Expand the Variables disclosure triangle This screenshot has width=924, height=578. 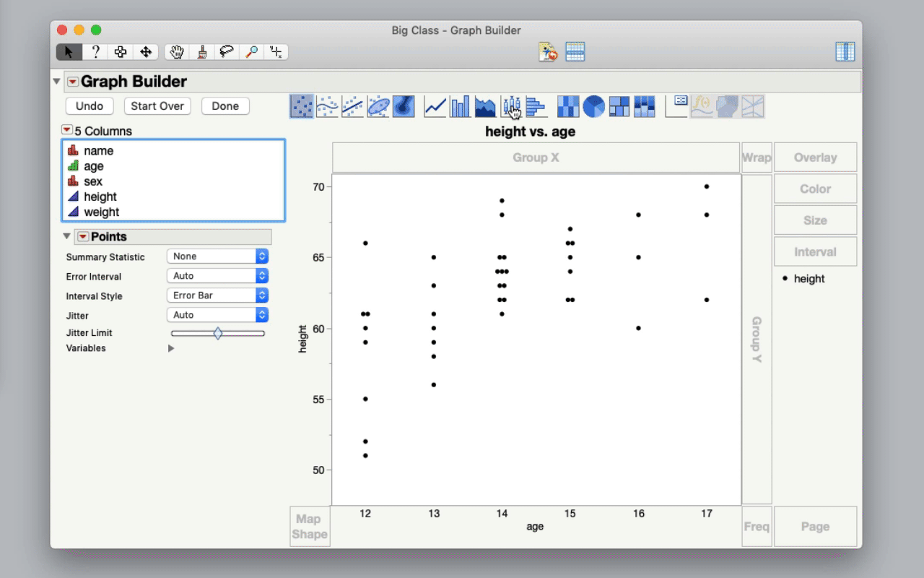[x=171, y=348]
